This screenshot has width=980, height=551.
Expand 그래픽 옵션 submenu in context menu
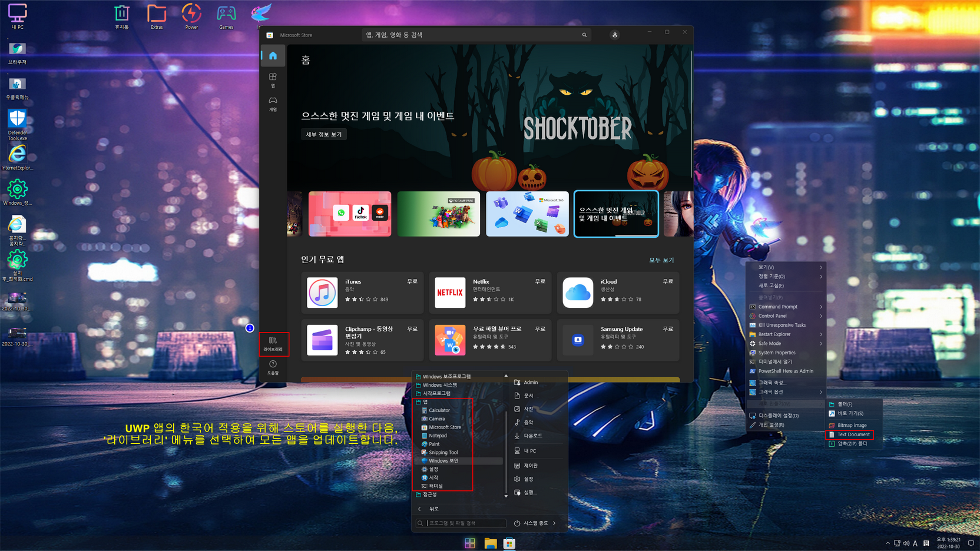point(786,392)
